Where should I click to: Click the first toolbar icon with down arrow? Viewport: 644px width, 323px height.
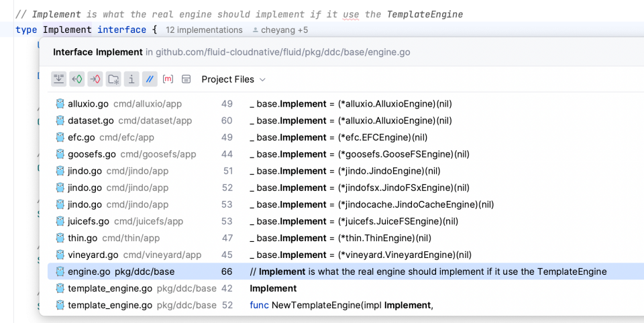59,79
